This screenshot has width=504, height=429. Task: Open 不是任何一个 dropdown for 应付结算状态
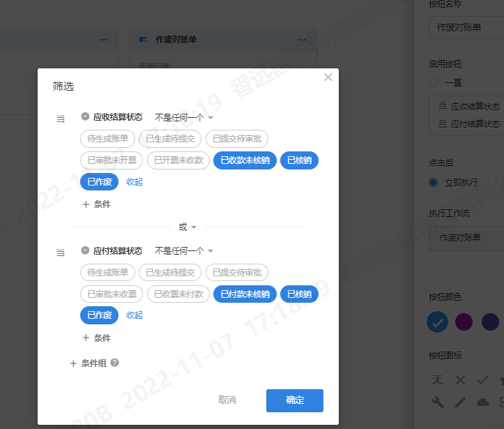pyautogui.click(x=184, y=250)
